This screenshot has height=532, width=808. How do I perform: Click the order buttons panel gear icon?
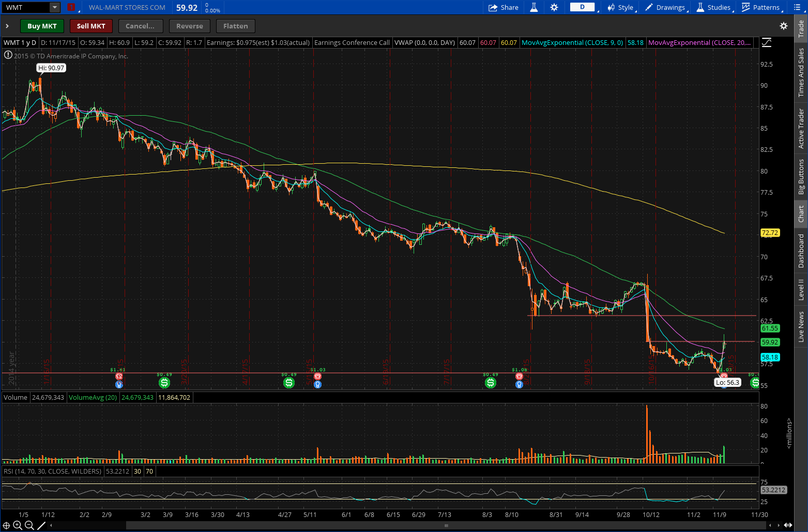tap(783, 26)
